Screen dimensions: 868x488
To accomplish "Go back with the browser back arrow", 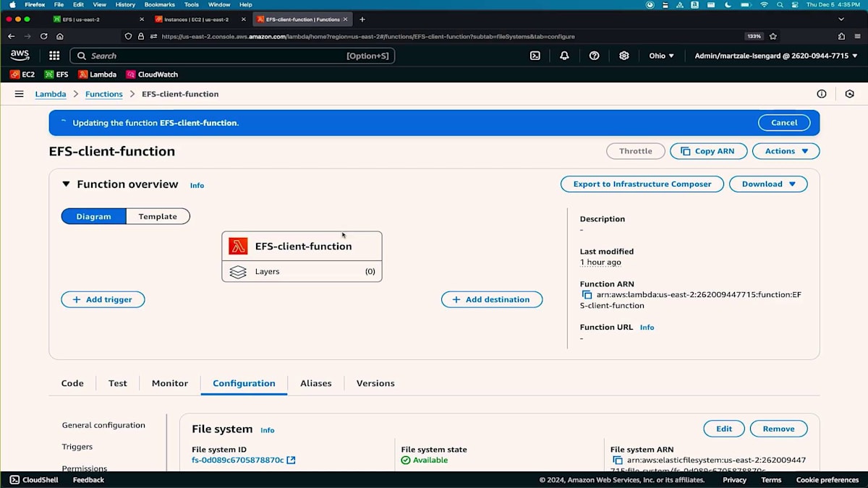I will coord(11,36).
